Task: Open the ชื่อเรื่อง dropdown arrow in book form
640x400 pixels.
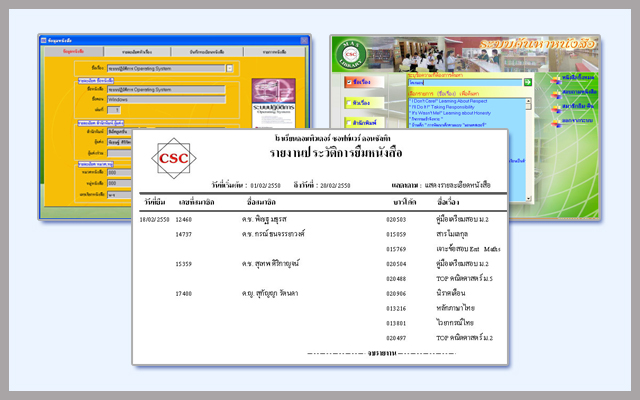Action: tap(229, 69)
